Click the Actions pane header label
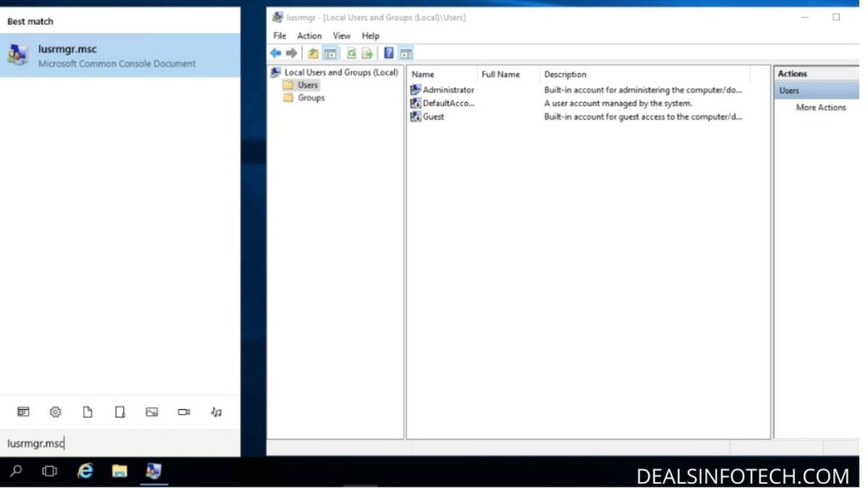This screenshot has width=868, height=488. pyautogui.click(x=793, y=74)
